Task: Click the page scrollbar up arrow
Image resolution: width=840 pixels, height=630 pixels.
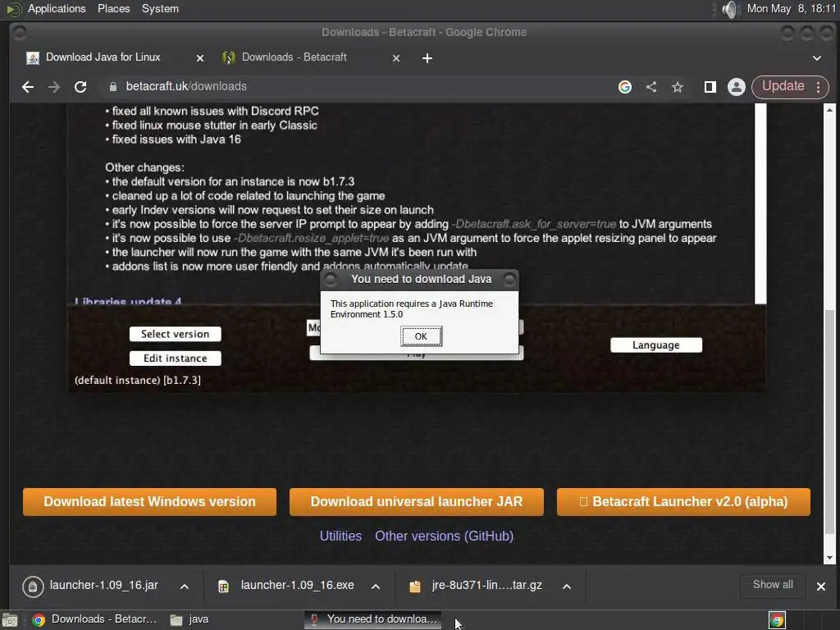Action: (829, 110)
